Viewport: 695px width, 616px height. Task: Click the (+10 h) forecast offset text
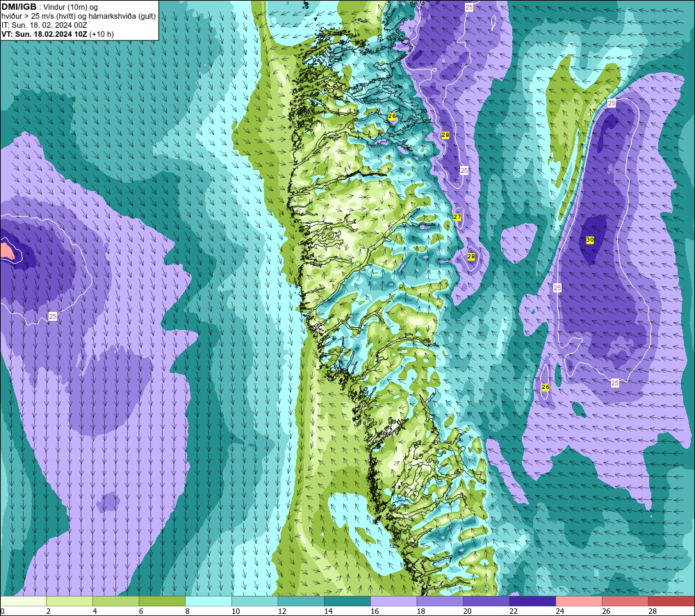[101, 34]
